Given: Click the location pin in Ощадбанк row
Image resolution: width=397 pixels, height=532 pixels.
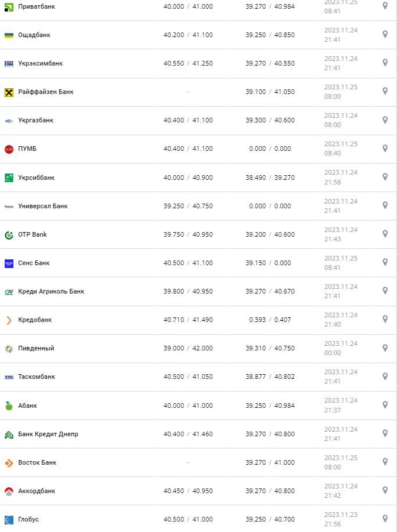Looking at the screenshot, I should [x=385, y=34].
